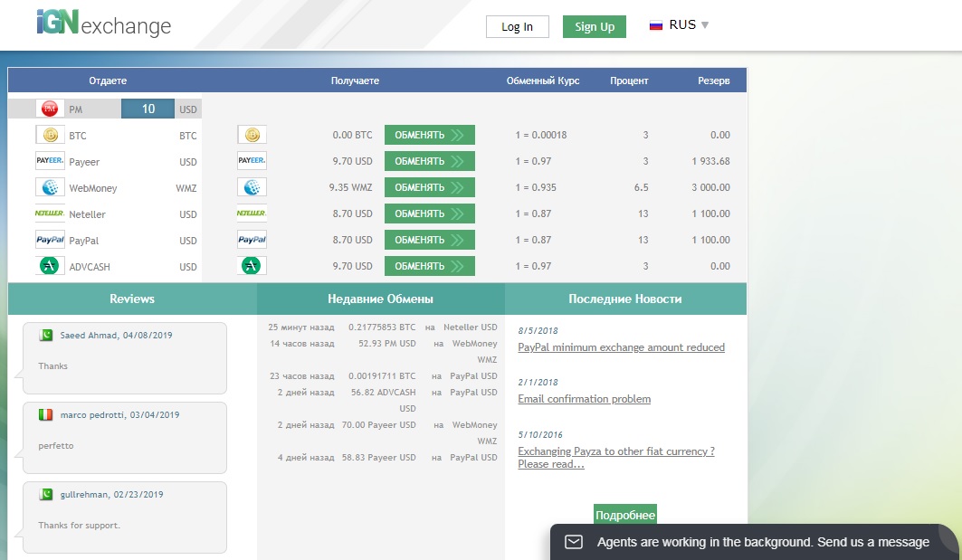Select the WebMoney globe icon in Отдаете column
962x560 pixels.
pyautogui.click(x=50, y=187)
